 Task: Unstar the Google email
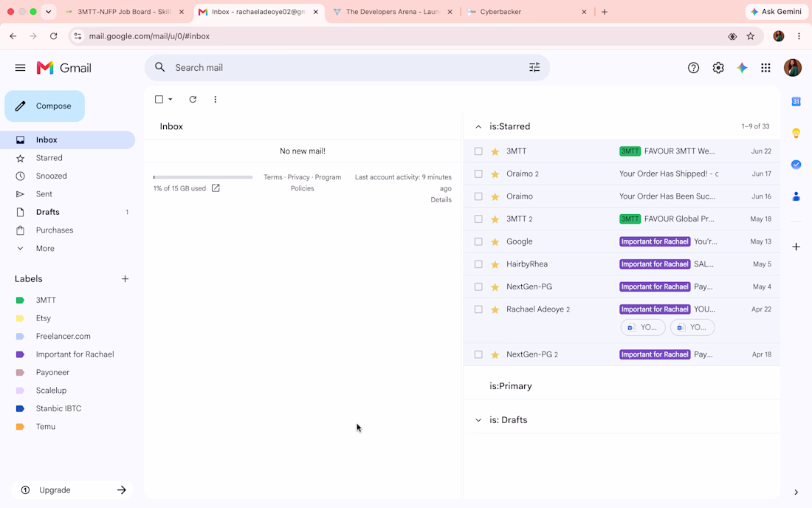tap(495, 241)
